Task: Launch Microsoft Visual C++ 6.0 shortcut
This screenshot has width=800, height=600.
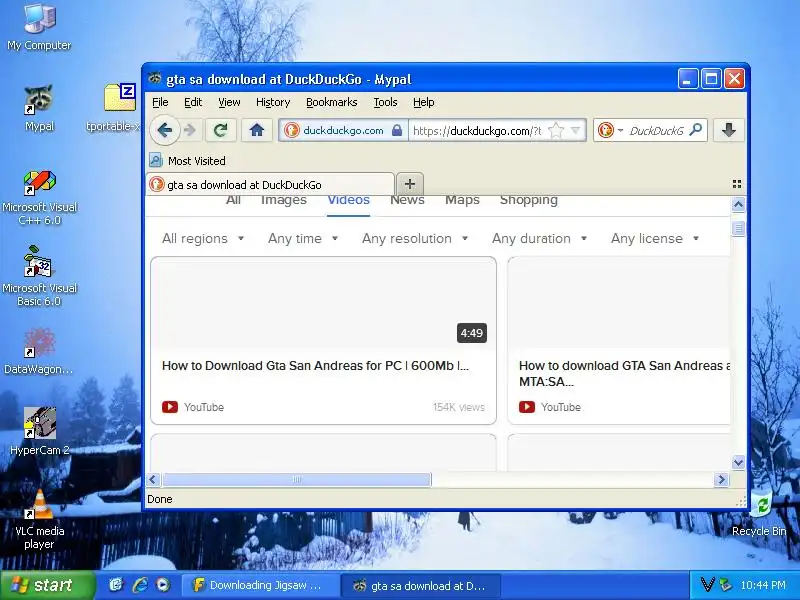Action: [39, 198]
